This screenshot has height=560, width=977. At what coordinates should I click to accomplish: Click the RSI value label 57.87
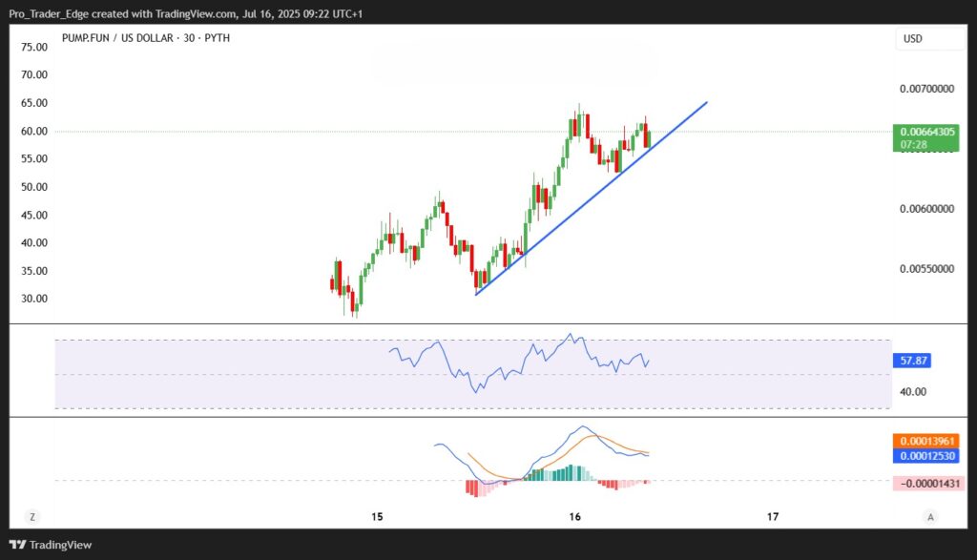coord(912,360)
